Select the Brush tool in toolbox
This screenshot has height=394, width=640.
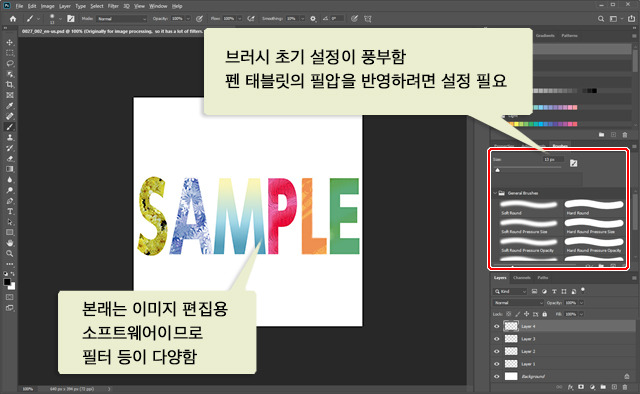pyautogui.click(x=10, y=127)
